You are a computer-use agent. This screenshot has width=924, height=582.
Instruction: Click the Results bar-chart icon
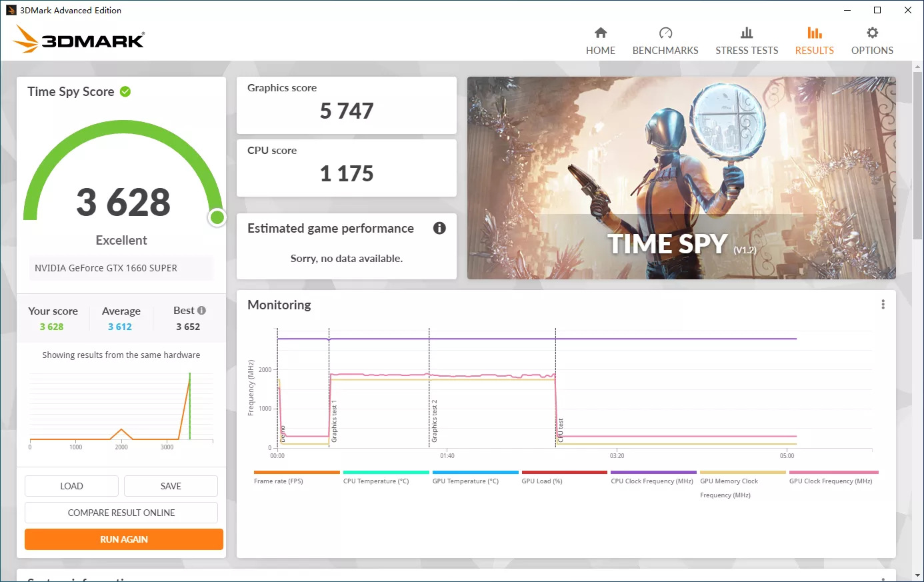[x=814, y=33]
